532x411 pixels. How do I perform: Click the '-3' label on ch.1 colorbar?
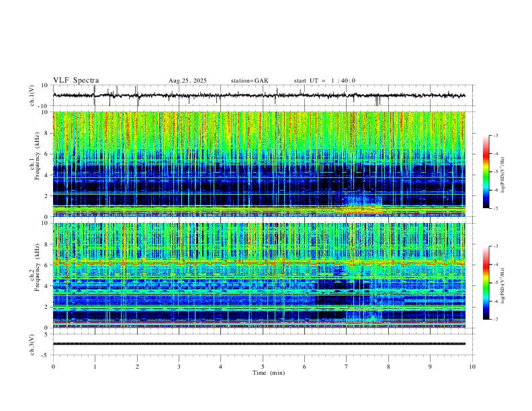pyautogui.click(x=496, y=135)
